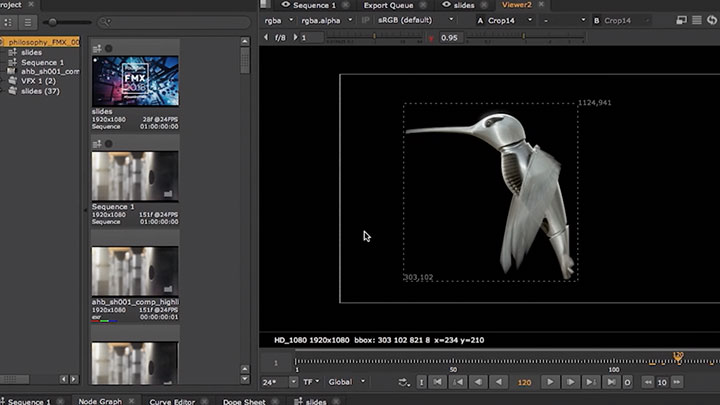Select the Sequence 1 item in project tree
Image resolution: width=720 pixels, height=405 pixels.
(40, 62)
